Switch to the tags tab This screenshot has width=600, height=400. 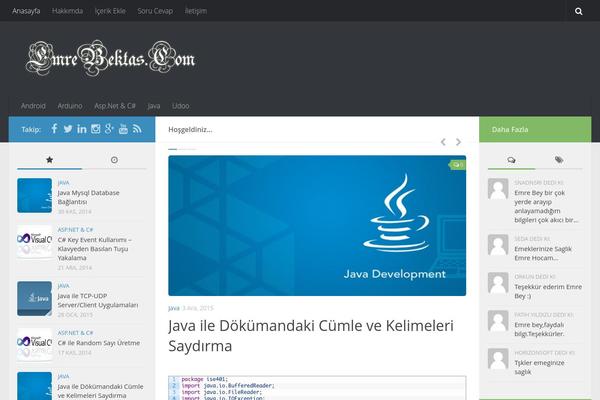click(x=559, y=160)
